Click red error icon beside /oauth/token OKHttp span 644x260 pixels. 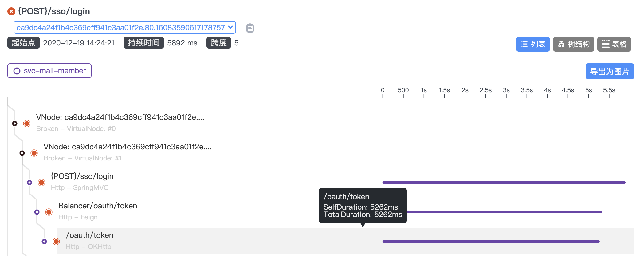56,242
